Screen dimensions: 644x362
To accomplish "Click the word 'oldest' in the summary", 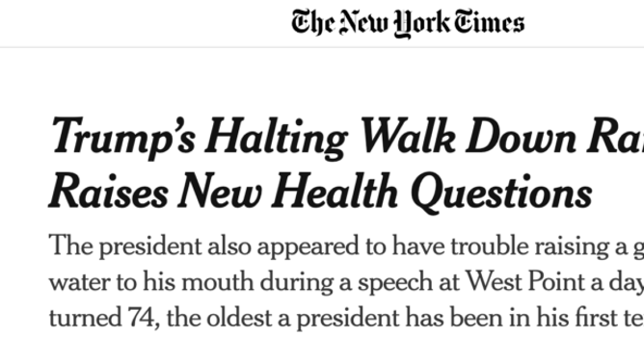I will (x=239, y=318).
